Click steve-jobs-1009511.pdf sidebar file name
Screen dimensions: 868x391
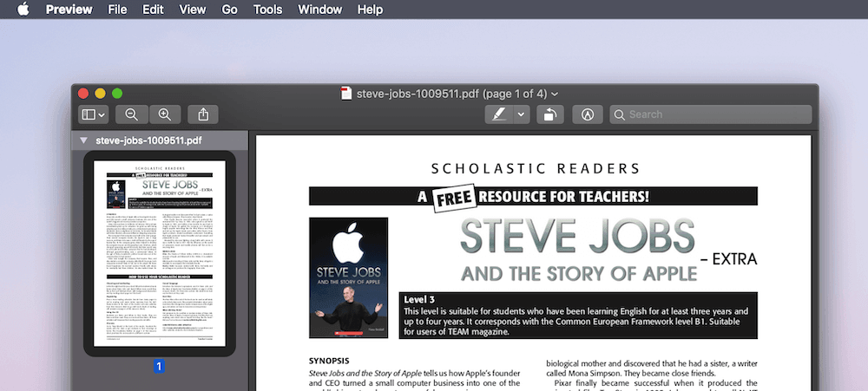[x=148, y=140]
